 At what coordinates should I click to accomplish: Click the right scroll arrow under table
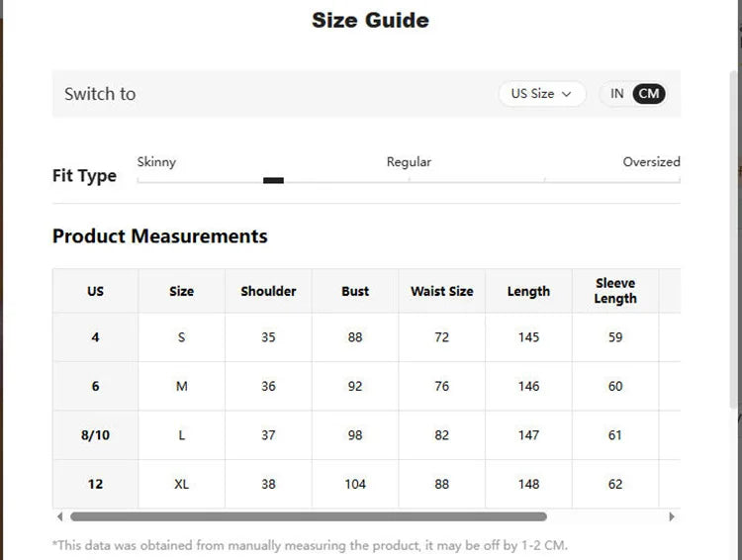672,516
